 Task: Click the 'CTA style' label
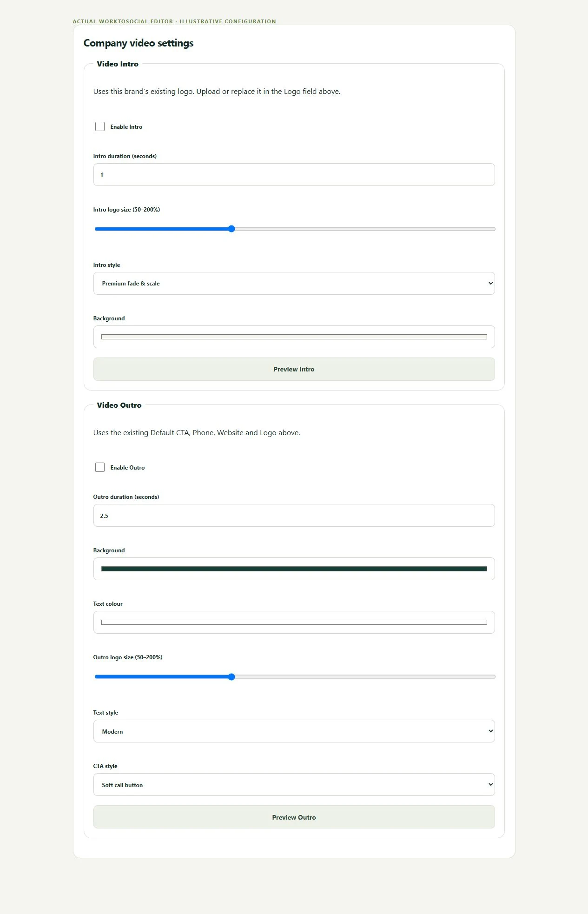(x=105, y=766)
